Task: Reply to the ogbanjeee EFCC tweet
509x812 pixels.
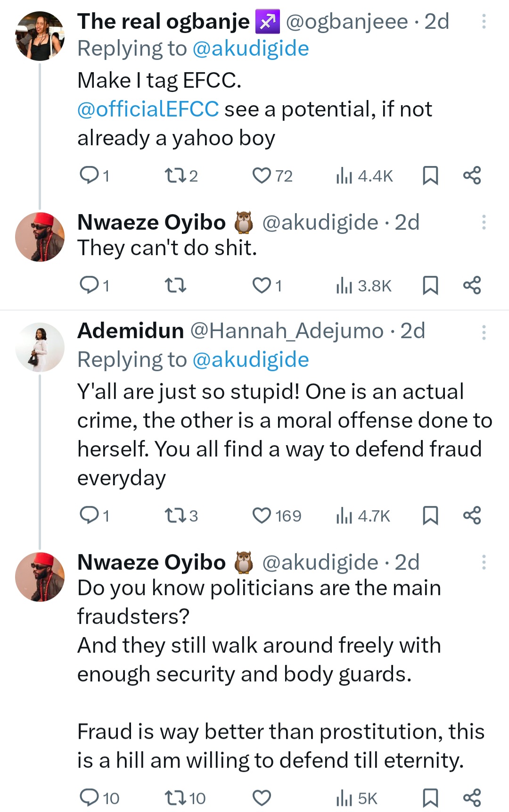Action: coord(89,176)
